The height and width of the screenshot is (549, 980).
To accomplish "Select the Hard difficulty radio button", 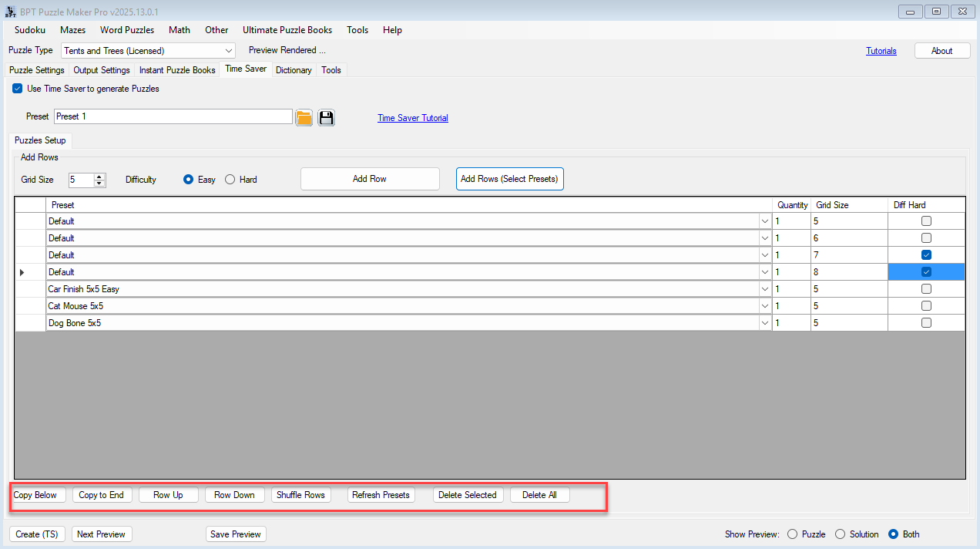I will tap(230, 180).
